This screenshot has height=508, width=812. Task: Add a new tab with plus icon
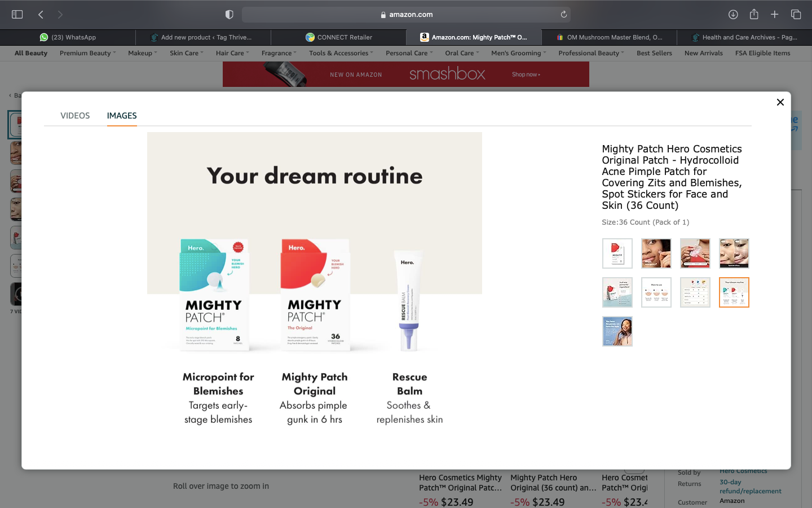(775, 14)
